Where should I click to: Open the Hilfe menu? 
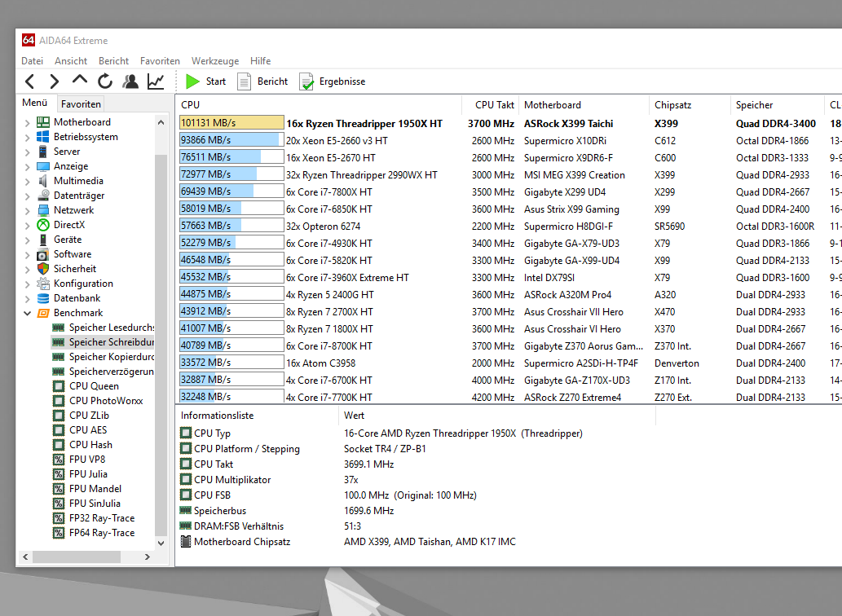261,60
